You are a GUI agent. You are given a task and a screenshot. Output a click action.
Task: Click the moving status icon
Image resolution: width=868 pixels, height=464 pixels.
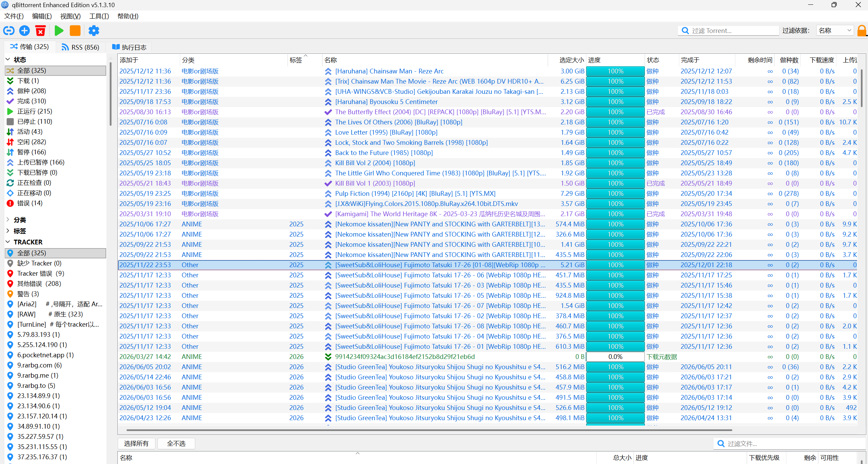pos(10,193)
